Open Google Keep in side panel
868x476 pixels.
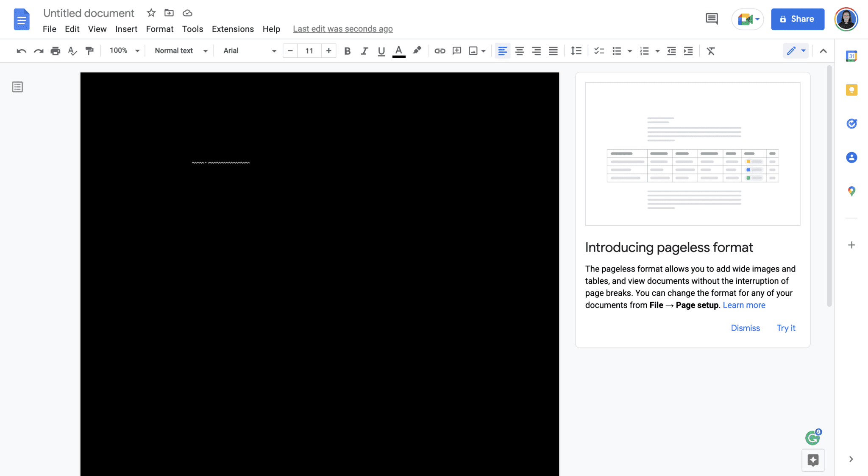(x=851, y=90)
